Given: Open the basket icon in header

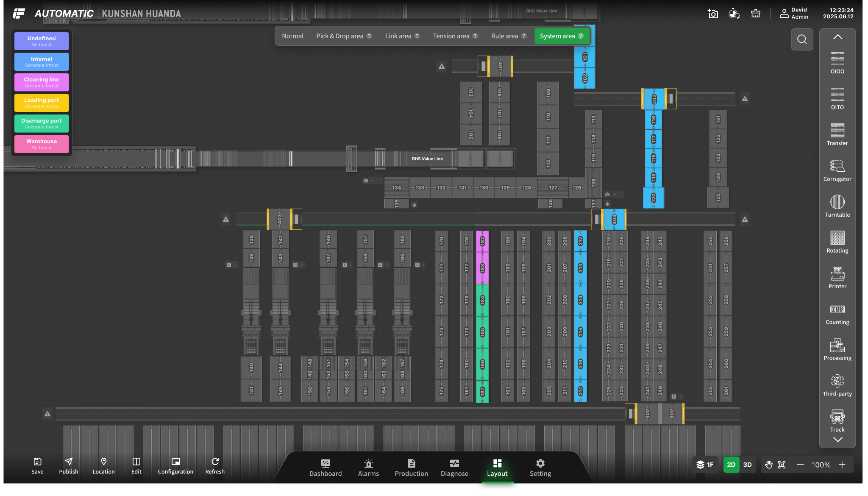Looking at the screenshot, I should (x=756, y=14).
